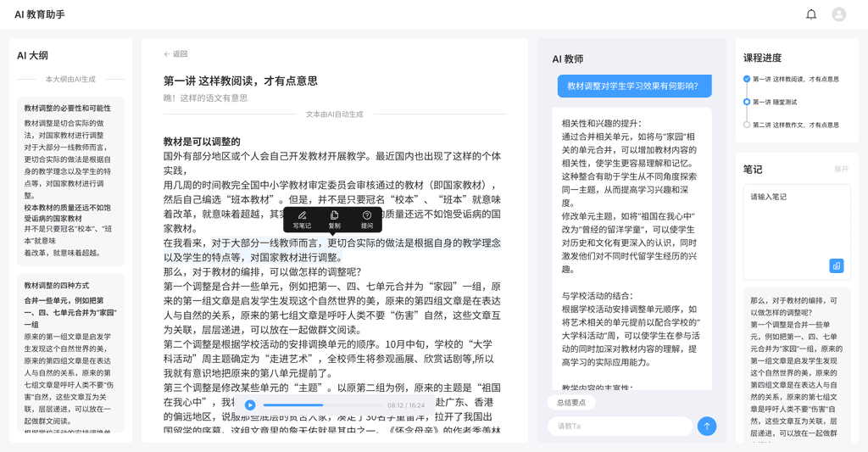Save the note with the blue icon
This screenshot has width=868, height=452.
836,266
